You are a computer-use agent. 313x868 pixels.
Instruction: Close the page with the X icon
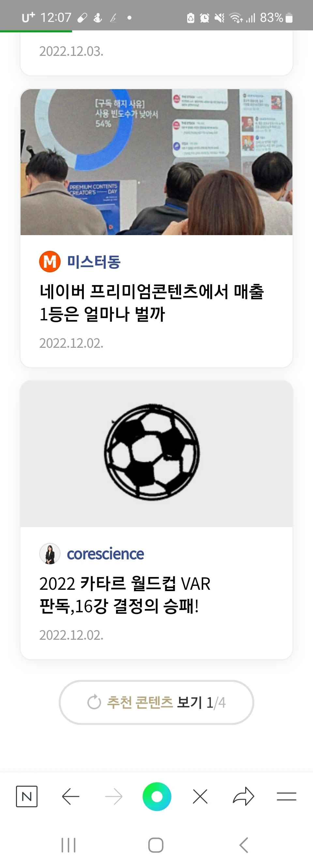click(x=200, y=796)
